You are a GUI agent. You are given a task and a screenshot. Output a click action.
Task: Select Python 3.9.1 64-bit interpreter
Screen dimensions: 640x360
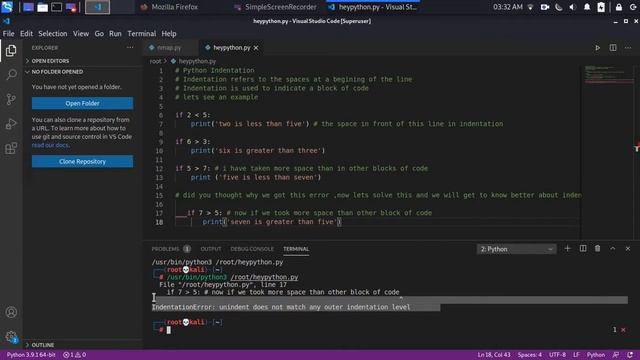pos(31,355)
